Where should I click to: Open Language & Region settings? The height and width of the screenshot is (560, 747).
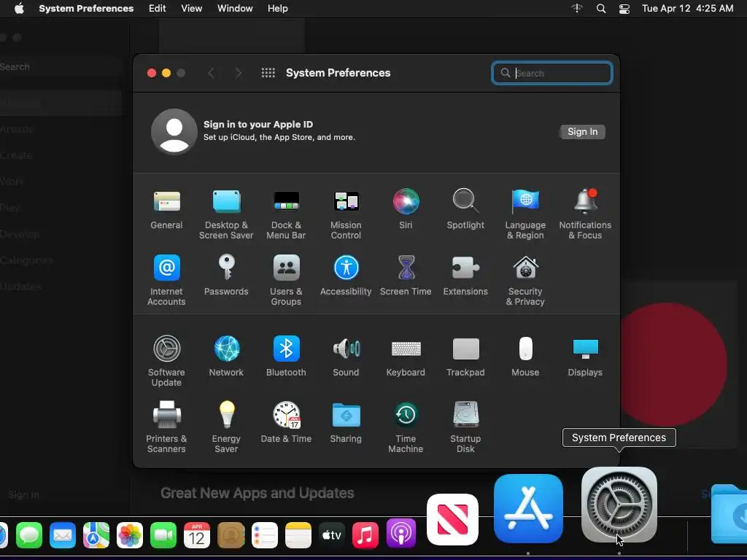click(525, 214)
